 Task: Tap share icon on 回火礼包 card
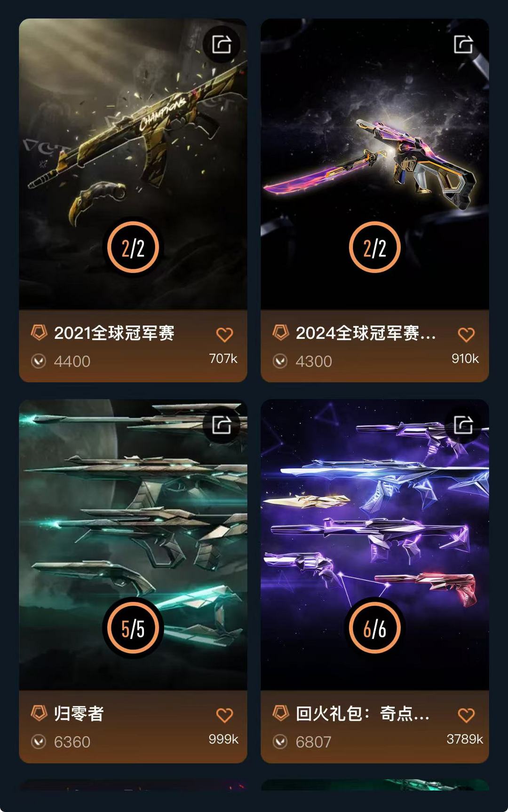(463, 425)
